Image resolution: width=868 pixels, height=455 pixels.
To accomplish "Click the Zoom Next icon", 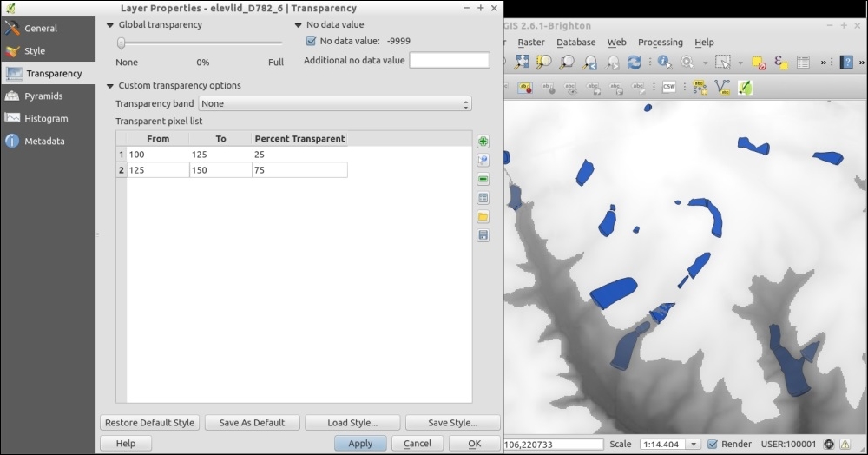I will pos(612,63).
